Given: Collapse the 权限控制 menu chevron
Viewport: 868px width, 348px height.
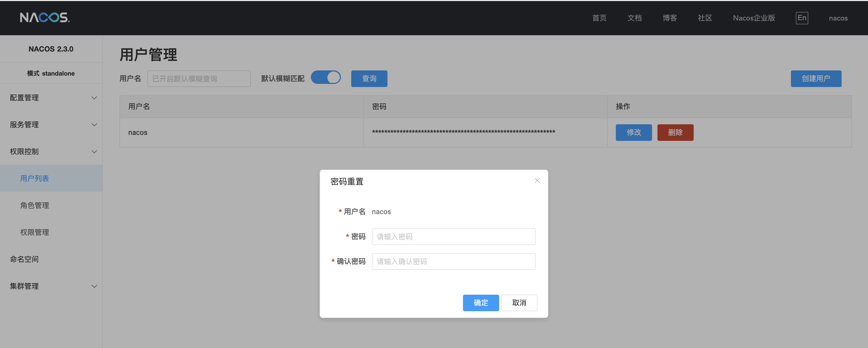Looking at the screenshot, I should click(x=94, y=152).
